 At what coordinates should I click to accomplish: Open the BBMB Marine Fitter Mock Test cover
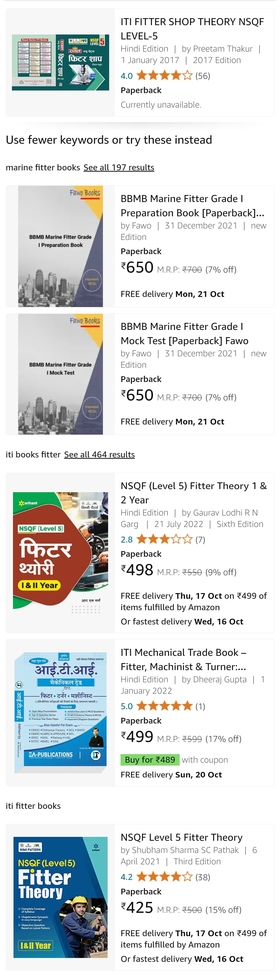(x=60, y=374)
